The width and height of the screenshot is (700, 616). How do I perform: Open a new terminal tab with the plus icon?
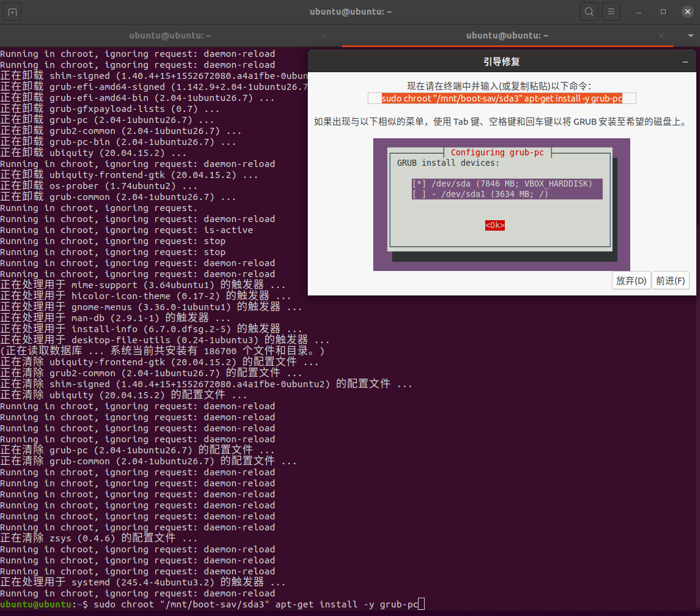[x=13, y=11]
